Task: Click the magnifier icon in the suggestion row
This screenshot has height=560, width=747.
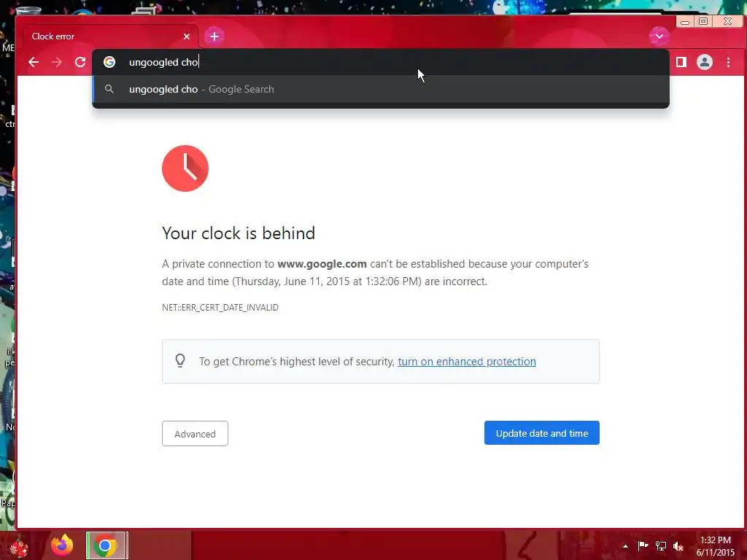Action: [x=109, y=89]
